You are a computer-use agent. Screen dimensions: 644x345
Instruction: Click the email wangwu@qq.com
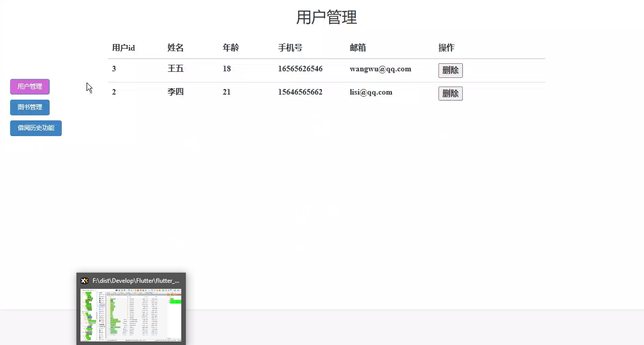click(380, 69)
